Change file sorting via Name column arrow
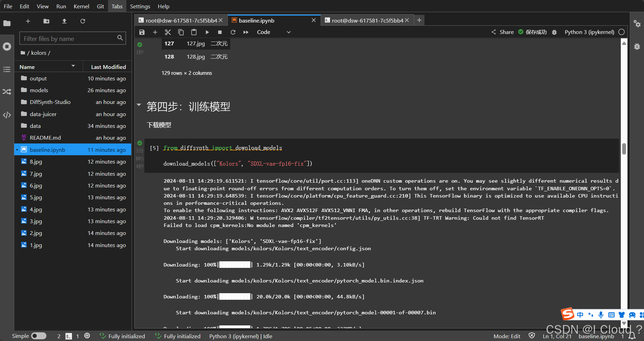The width and height of the screenshot is (644, 341). [73, 66]
